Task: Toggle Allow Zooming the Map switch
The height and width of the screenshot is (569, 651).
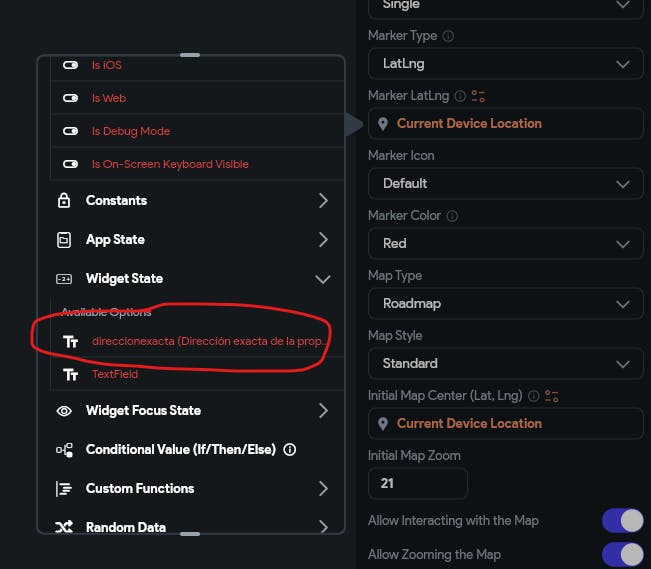Action: click(x=621, y=554)
